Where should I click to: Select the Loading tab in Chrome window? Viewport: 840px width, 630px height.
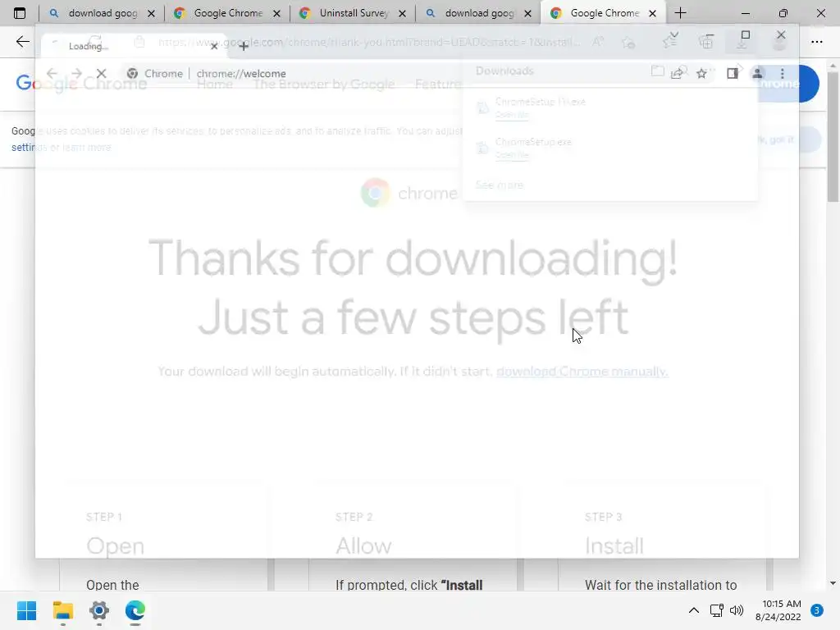click(x=134, y=46)
